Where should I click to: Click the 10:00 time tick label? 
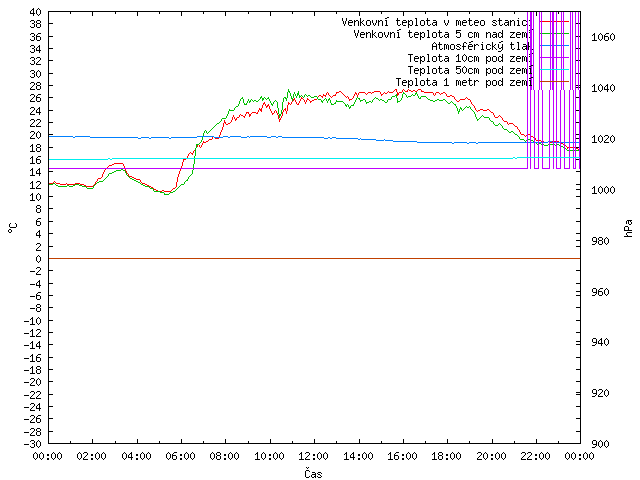pyautogui.click(x=269, y=456)
